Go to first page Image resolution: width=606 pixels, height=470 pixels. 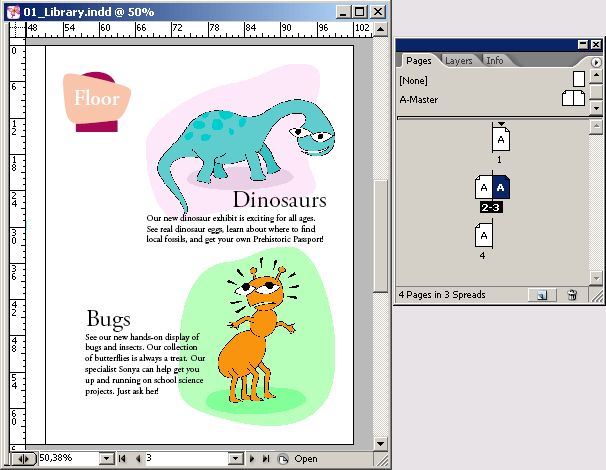tap(122, 459)
